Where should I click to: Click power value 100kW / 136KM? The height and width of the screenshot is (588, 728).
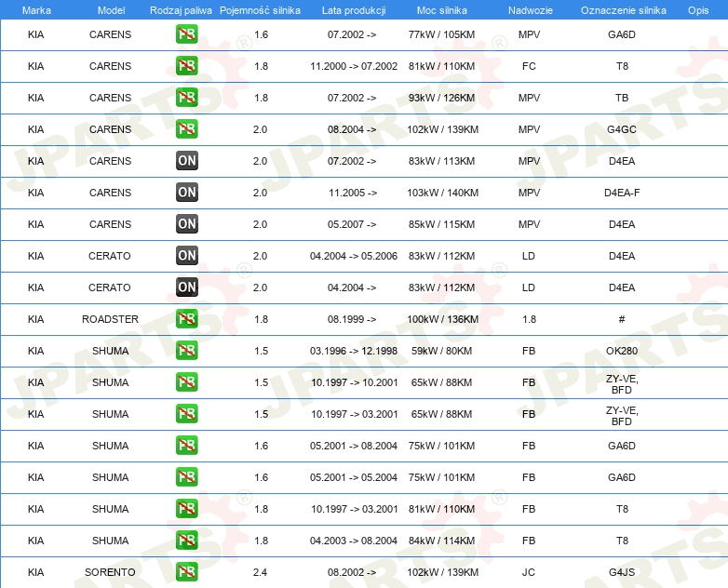coord(442,319)
